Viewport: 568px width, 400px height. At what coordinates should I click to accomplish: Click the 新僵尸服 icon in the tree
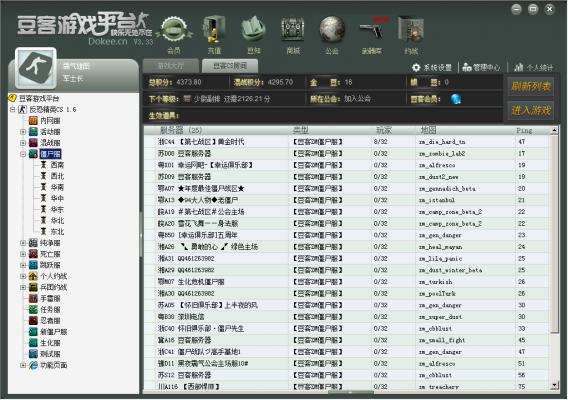click(33, 332)
